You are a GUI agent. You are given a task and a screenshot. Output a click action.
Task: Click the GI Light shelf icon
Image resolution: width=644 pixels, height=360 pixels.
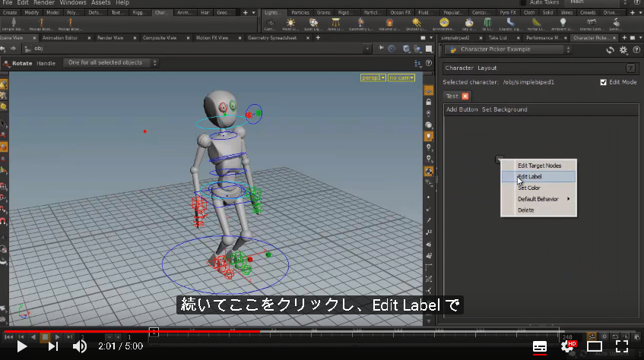point(487,24)
